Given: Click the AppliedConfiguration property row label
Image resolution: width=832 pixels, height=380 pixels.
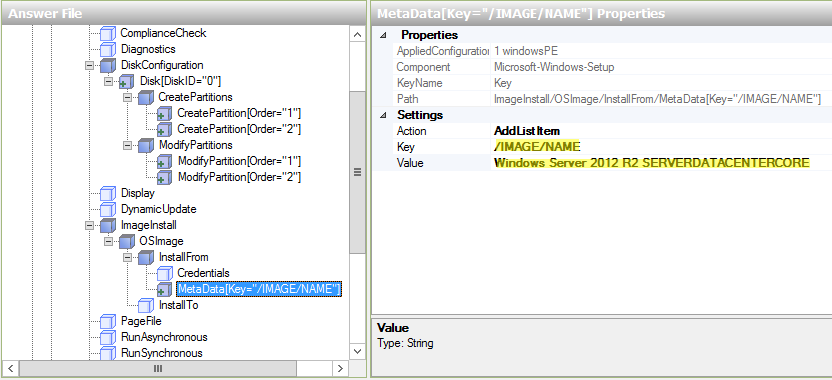Looking at the screenshot, I should (442, 51).
